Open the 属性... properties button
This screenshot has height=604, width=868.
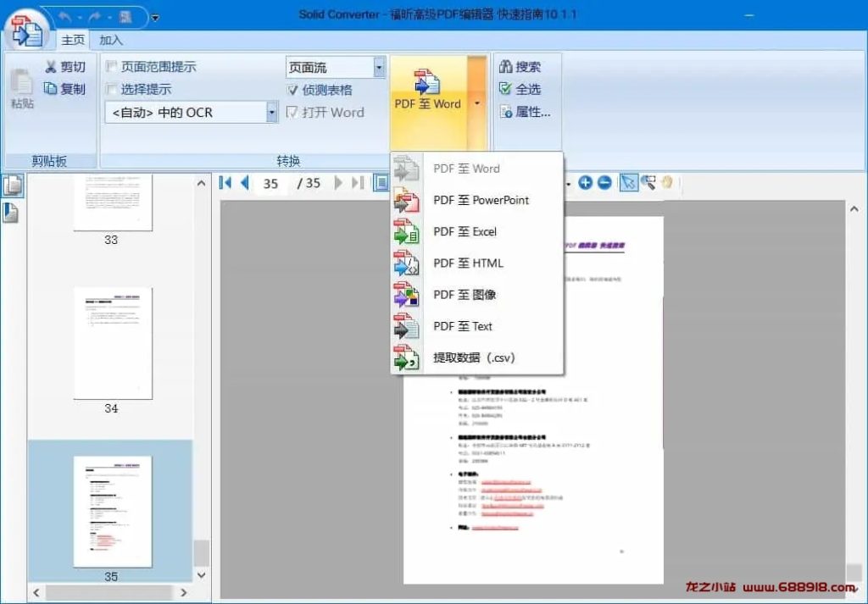coord(524,113)
